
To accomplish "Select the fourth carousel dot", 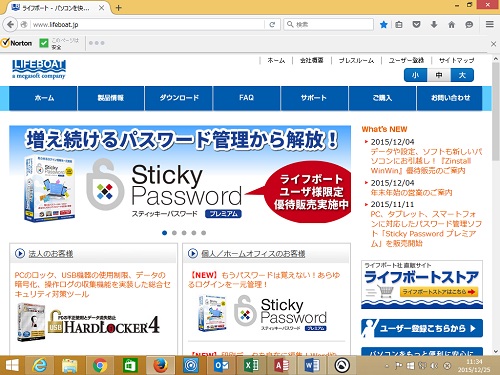I will [194, 233].
